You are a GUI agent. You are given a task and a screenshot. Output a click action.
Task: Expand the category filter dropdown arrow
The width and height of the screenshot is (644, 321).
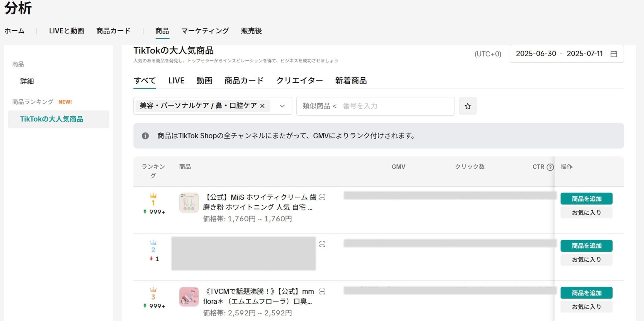tap(282, 106)
